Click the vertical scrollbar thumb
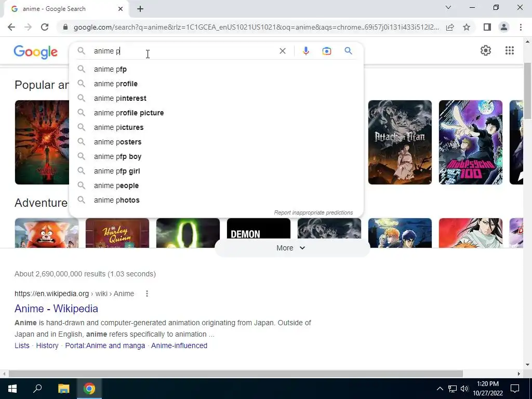The width and height of the screenshot is (532, 399). tap(527, 90)
